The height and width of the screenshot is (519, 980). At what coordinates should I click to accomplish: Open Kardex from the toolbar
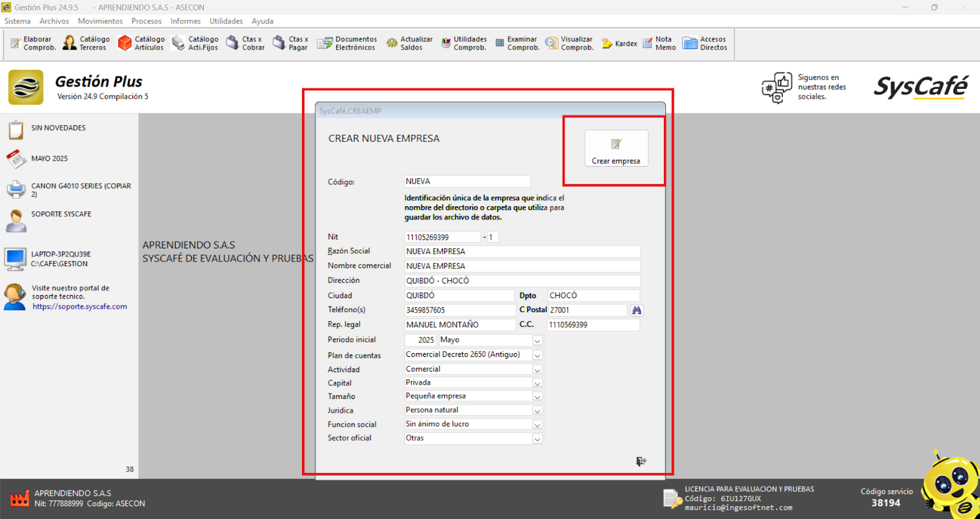[619, 43]
